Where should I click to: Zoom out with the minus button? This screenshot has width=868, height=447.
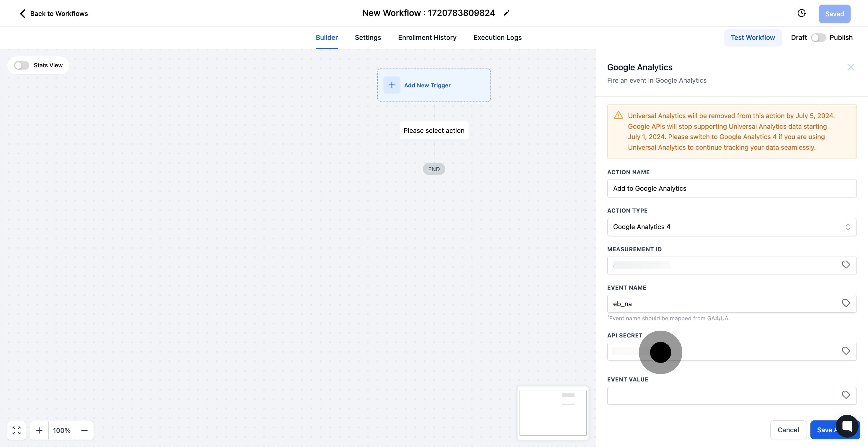[84, 430]
